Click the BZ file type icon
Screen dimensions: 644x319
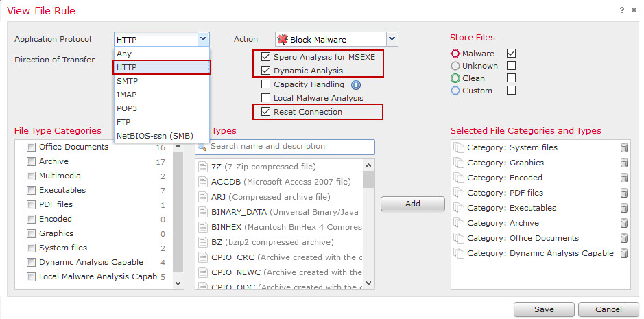click(x=203, y=242)
